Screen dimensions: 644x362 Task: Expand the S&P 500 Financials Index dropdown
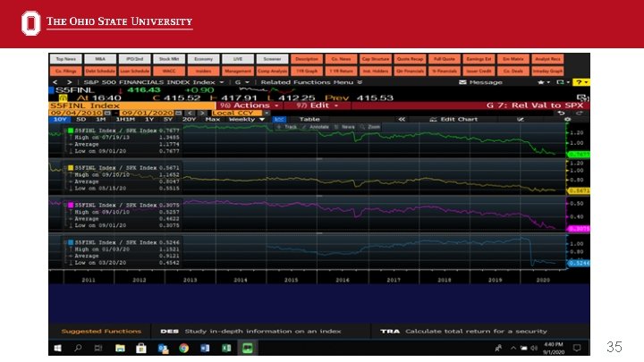point(222,82)
